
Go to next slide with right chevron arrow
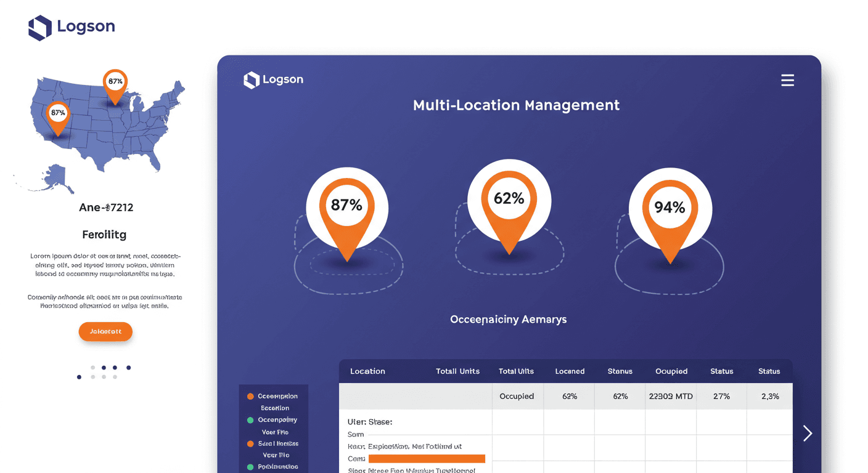pyautogui.click(x=808, y=434)
